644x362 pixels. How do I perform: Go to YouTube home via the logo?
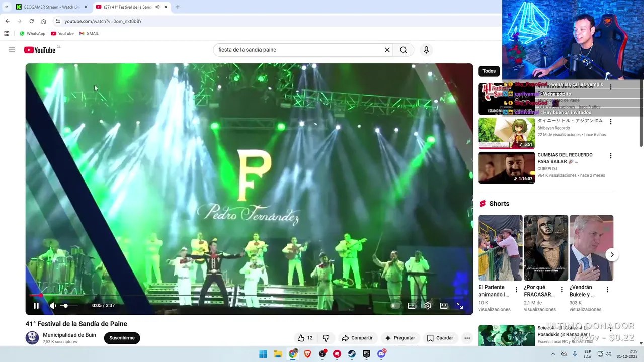pos(40,50)
